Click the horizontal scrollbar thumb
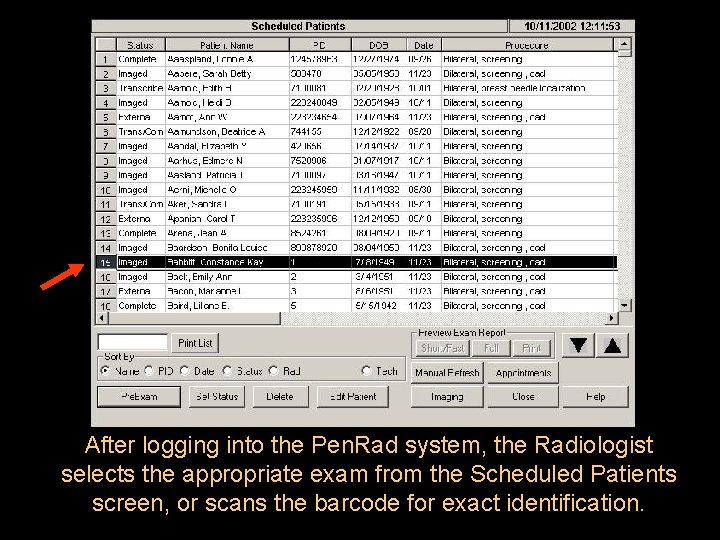Screen dimensions: 720x540 (194, 318)
